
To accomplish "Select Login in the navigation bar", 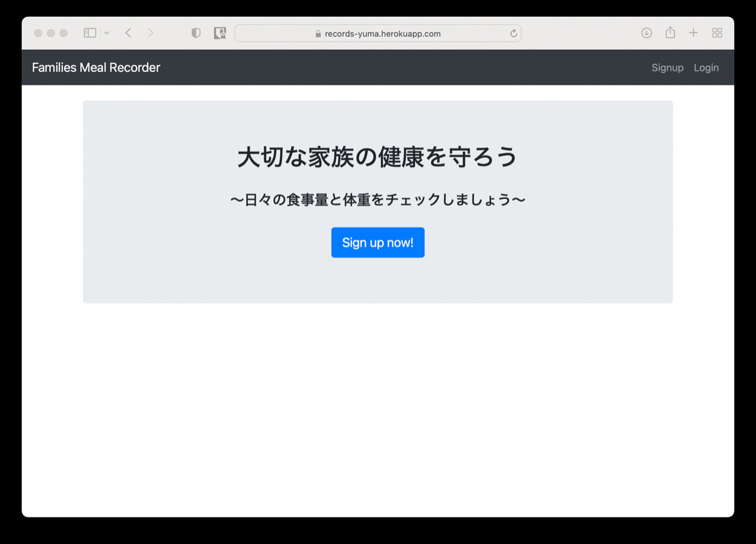I will click(x=706, y=68).
